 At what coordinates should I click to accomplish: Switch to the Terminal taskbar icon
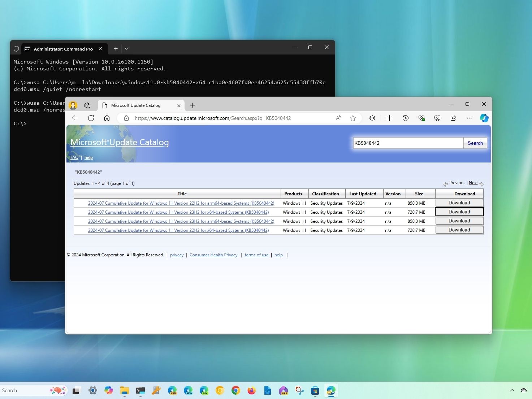coord(140,390)
